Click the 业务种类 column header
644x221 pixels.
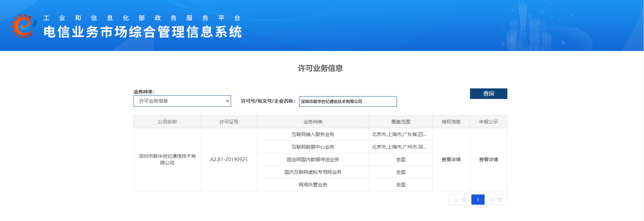313,122
